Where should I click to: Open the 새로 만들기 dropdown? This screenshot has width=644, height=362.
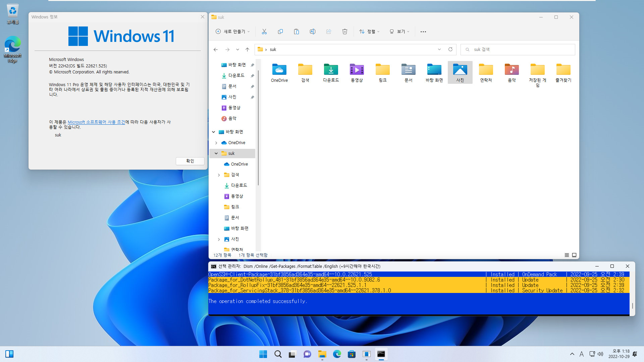(x=233, y=32)
